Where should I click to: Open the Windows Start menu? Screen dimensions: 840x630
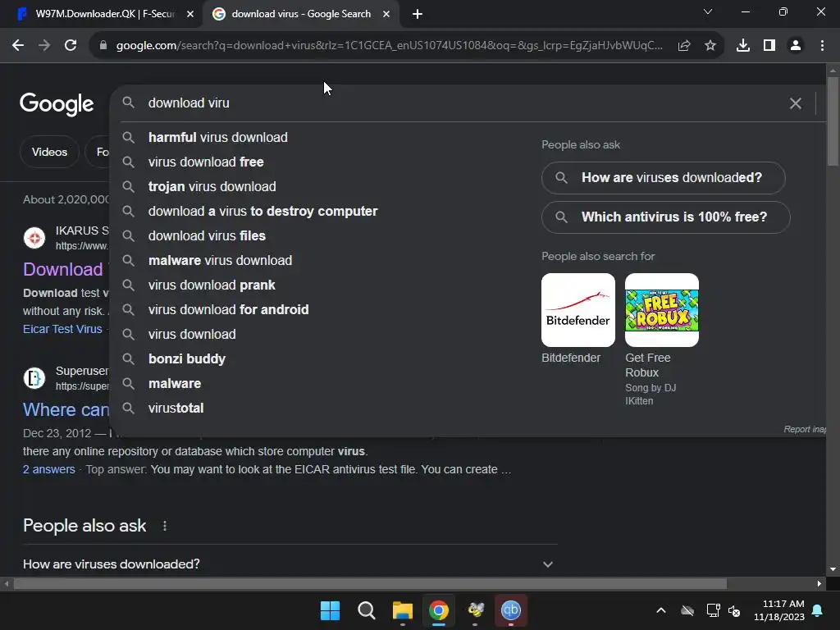[330, 610]
